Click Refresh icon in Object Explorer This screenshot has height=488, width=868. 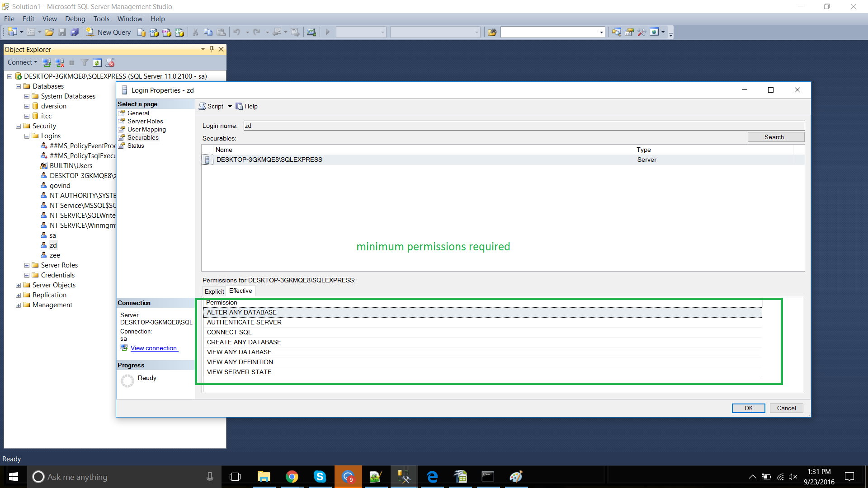[97, 62]
